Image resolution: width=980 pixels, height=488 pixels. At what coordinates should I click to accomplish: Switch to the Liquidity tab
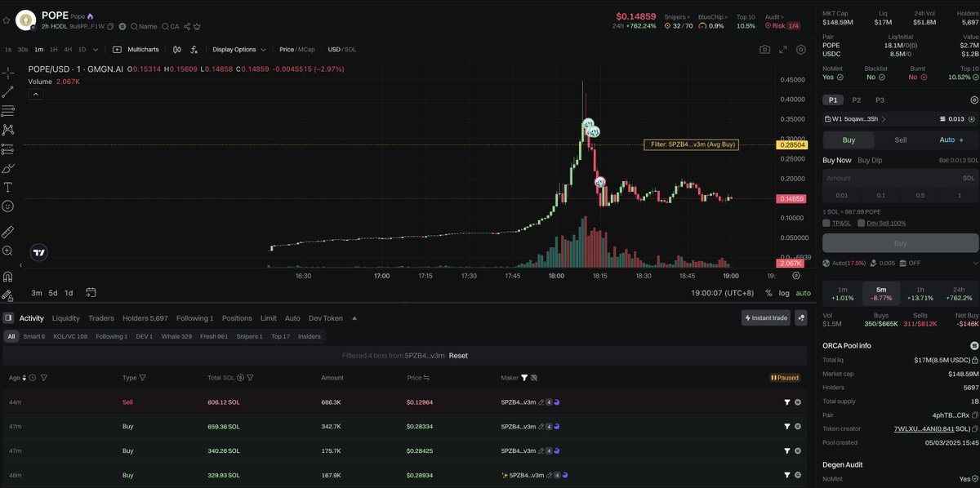point(66,318)
